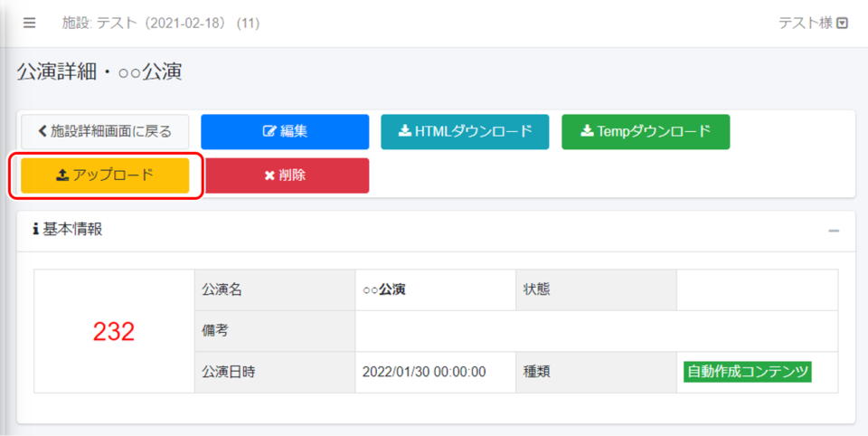Go back with 施設詳細画面に戻る button
Image resolution: width=868 pixels, height=436 pixels.
click(x=105, y=131)
